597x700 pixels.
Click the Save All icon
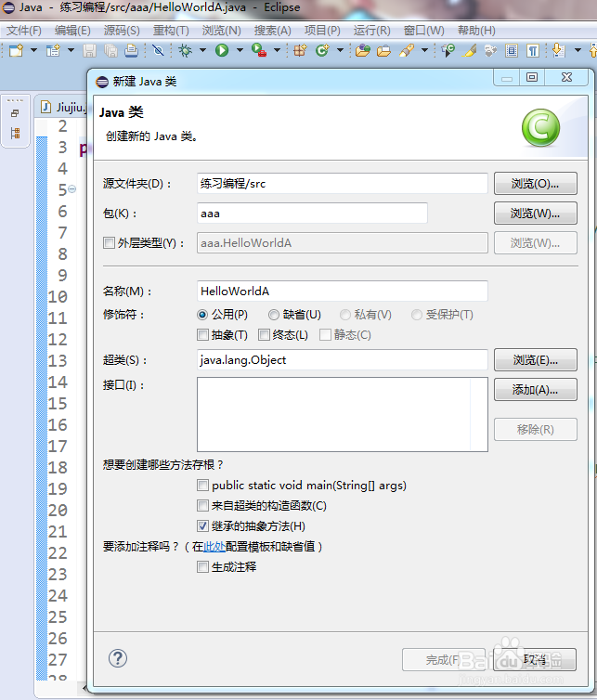(110, 50)
